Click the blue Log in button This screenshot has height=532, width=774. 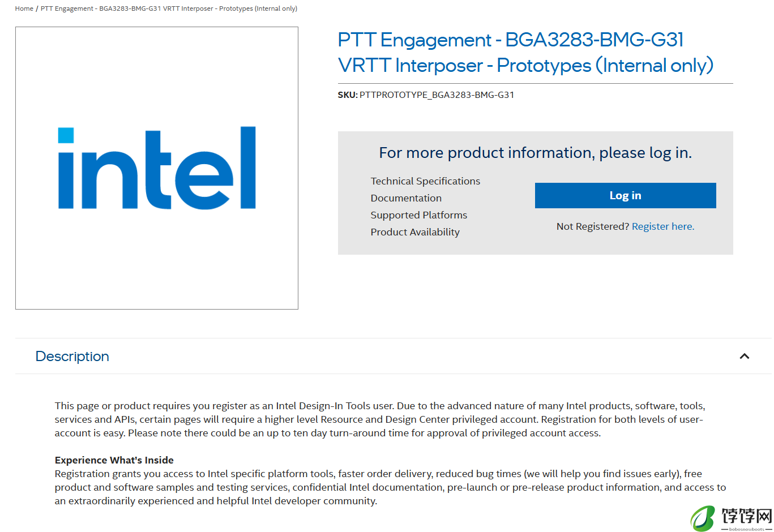pyautogui.click(x=625, y=195)
